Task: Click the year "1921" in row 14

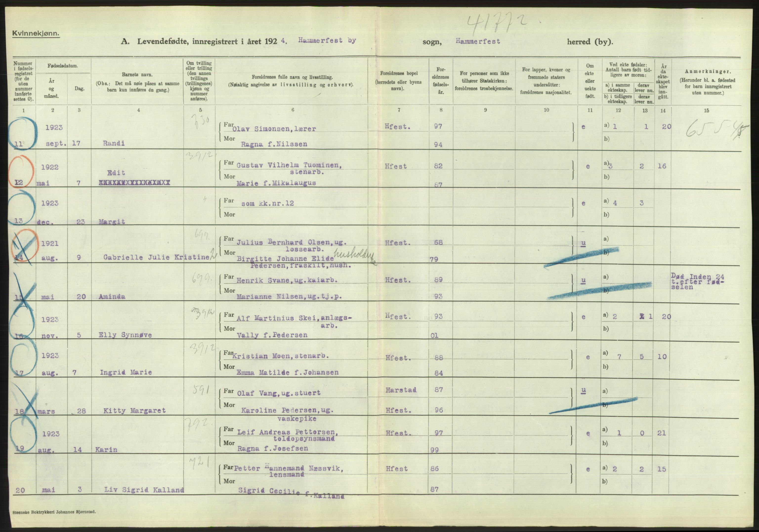Action: [x=50, y=243]
